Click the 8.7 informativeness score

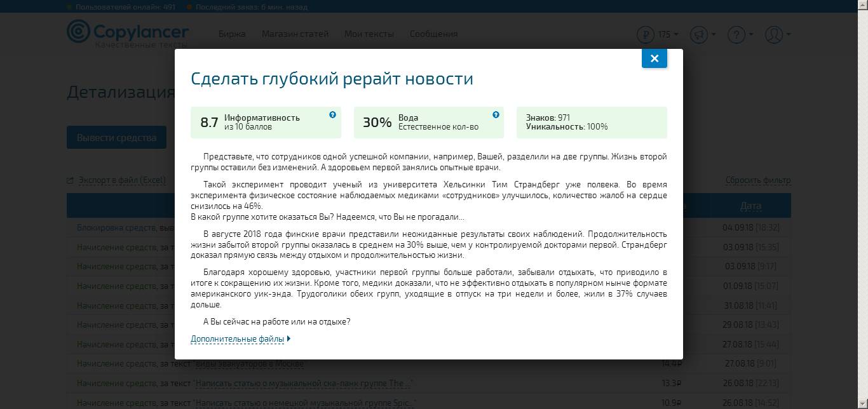[x=209, y=123]
